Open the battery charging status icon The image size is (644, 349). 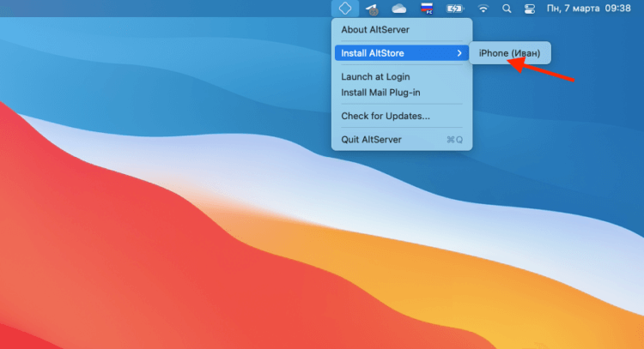click(x=454, y=9)
